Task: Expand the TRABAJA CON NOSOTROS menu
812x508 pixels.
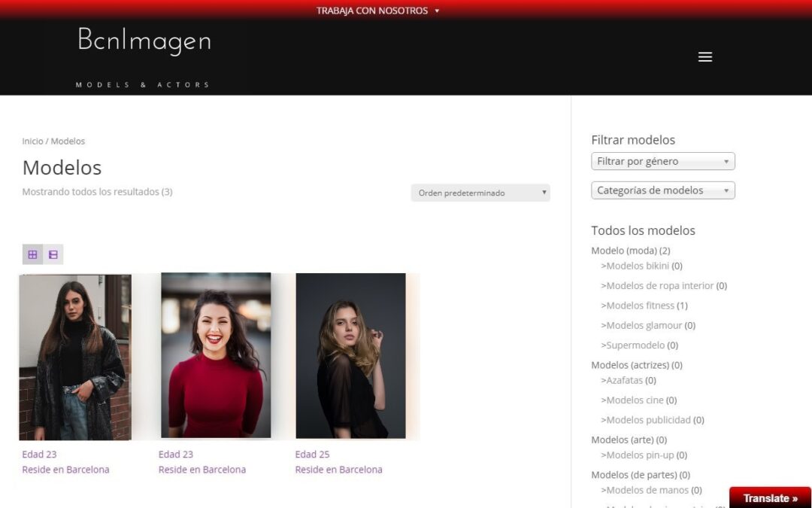Action: pyautogui.click(x=371, y=11)
